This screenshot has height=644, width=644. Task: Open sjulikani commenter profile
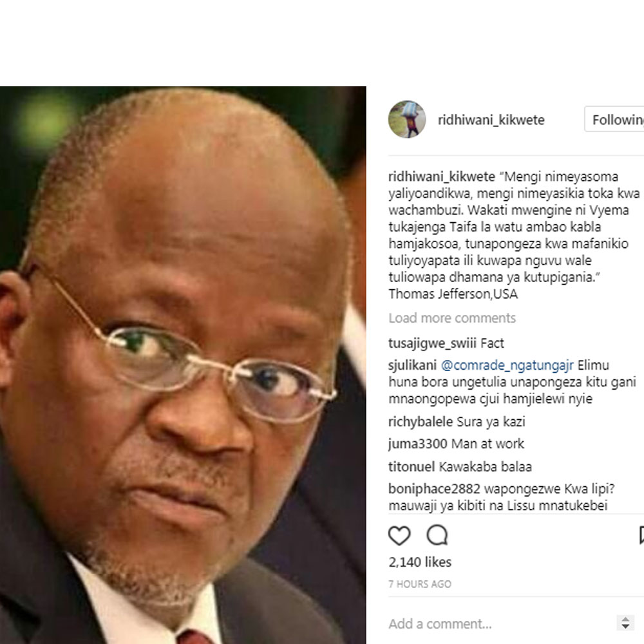click(412, 365)
